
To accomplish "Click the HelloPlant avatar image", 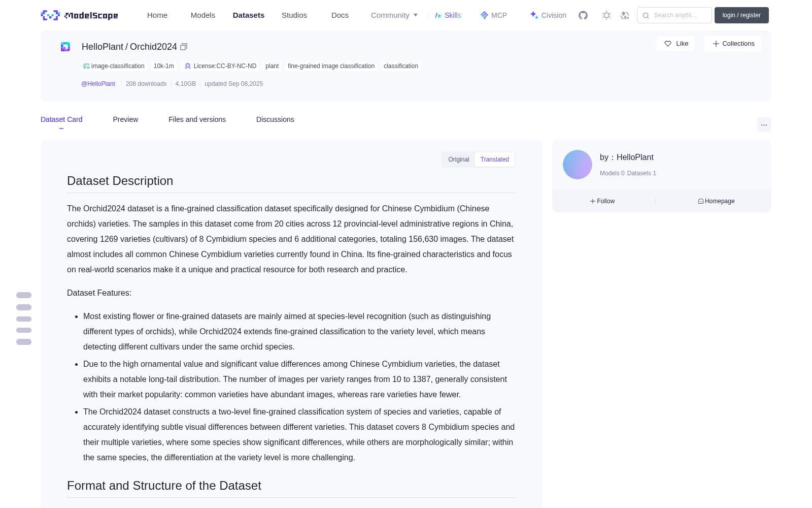I will click(x=578, y=165).
